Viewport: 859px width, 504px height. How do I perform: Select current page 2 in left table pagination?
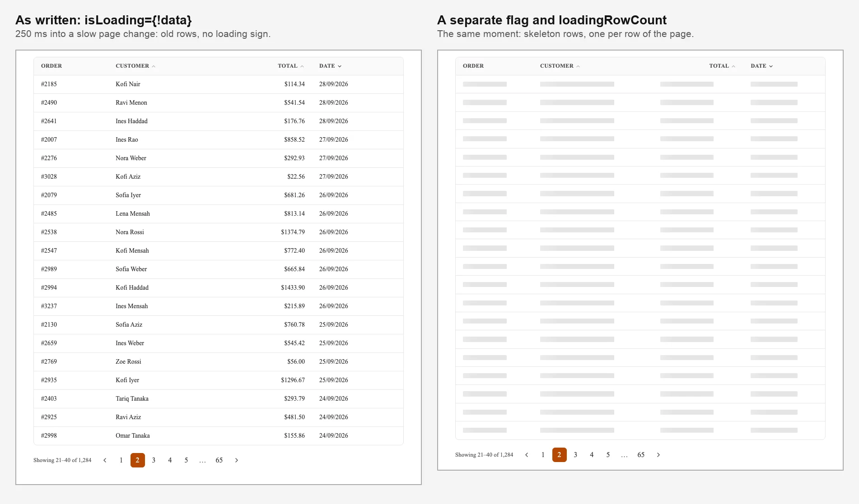pyautogui.click(x=138, y=460)
